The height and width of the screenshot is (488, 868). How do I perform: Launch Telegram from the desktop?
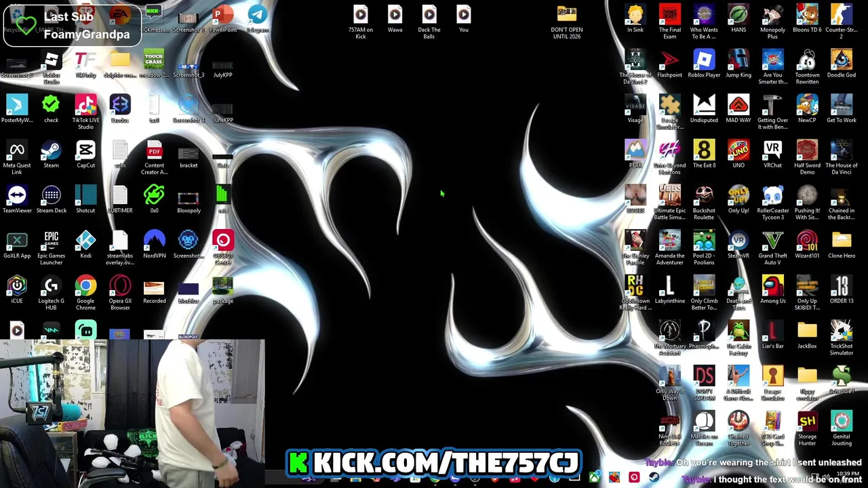click(257, 19)
